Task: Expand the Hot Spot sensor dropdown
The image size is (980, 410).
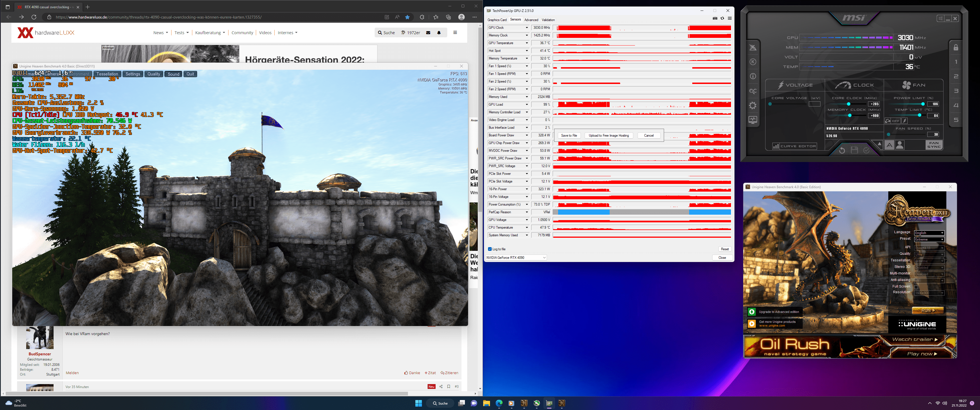Action: point(526,51)
